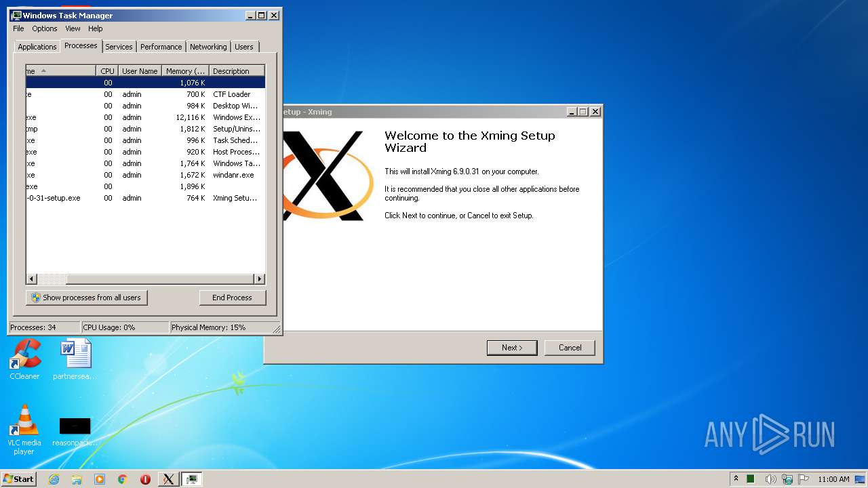This screenshot has height=488, width=868.
Task: Cancel the Xming Setup wizard
Action: [x=570, y=348]
